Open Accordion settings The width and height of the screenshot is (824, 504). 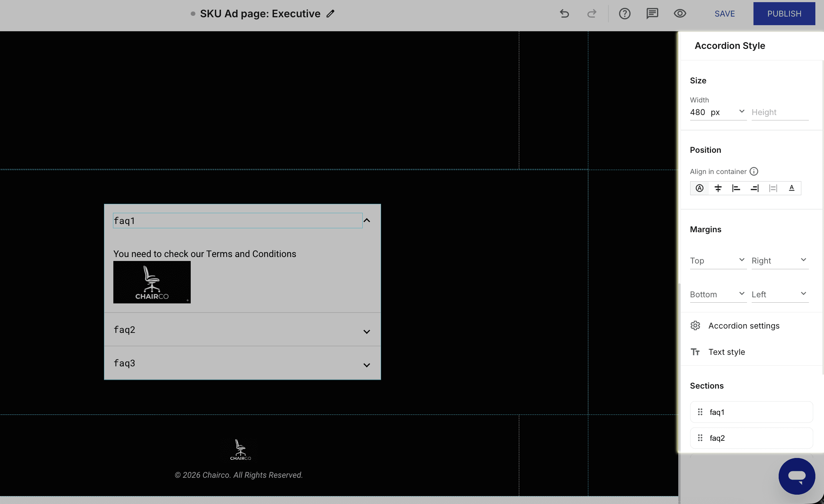[x=744, y=326]
